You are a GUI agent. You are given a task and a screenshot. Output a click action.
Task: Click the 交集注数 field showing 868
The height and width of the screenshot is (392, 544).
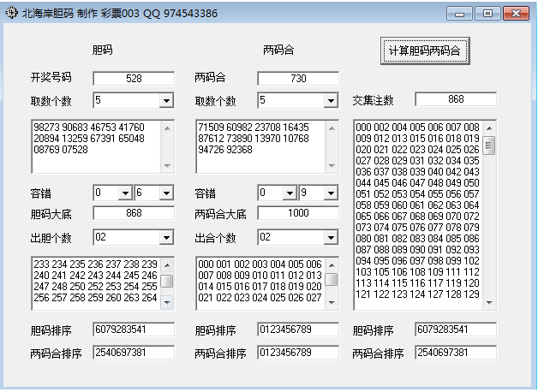point(455,100)
